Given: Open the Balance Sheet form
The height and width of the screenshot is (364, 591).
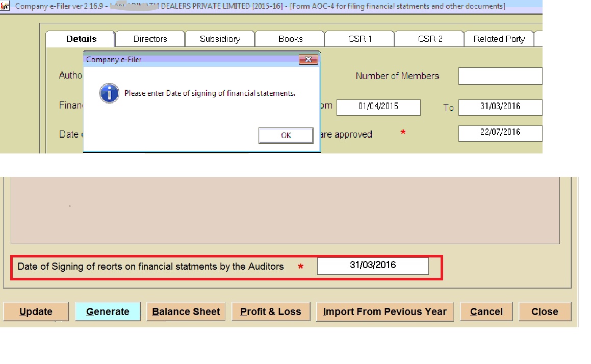Looking at the screenshot, I should click(x=186, y=311).
